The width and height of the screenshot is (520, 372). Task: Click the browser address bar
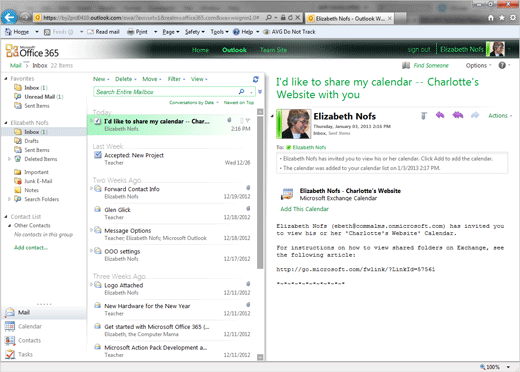tap(150, 18)
